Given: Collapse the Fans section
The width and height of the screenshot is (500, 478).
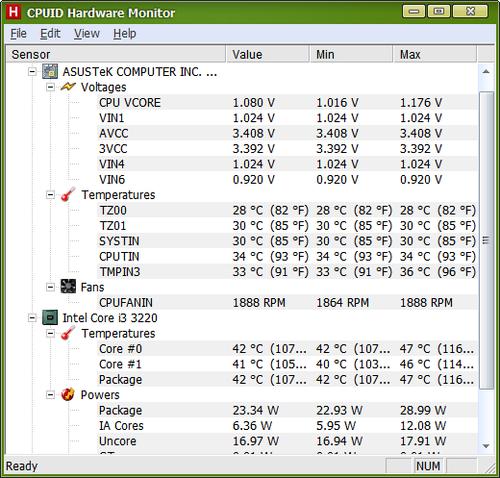Looking at the screenshot, I should pos(50,287).
